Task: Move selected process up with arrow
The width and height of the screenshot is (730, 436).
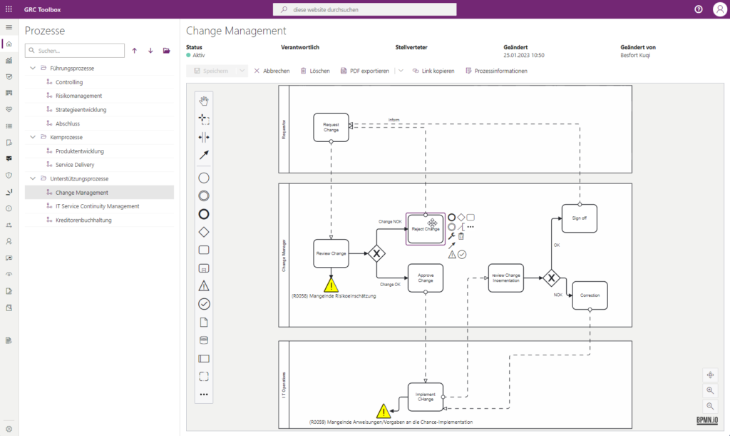Action: (135, 51)
